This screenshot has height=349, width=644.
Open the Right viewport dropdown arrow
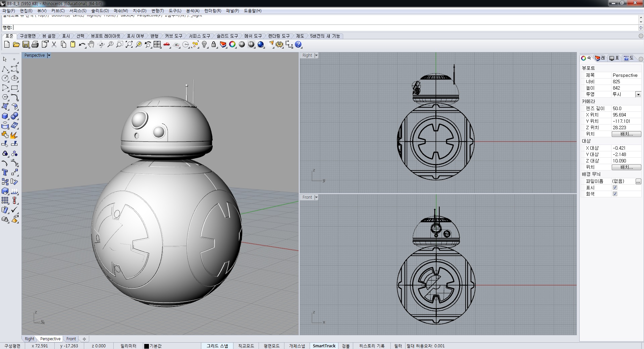pyautogui.click(x=316, y=55)
